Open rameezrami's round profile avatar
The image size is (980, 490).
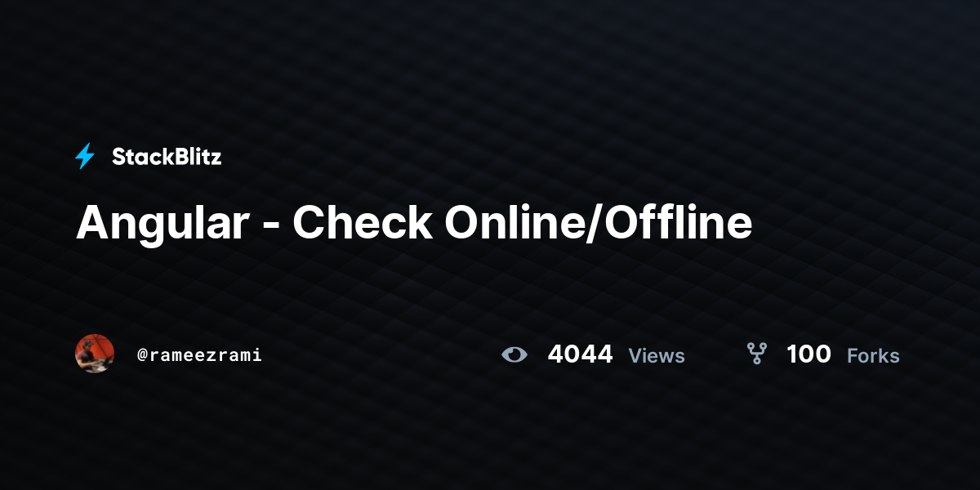[95, 354]
